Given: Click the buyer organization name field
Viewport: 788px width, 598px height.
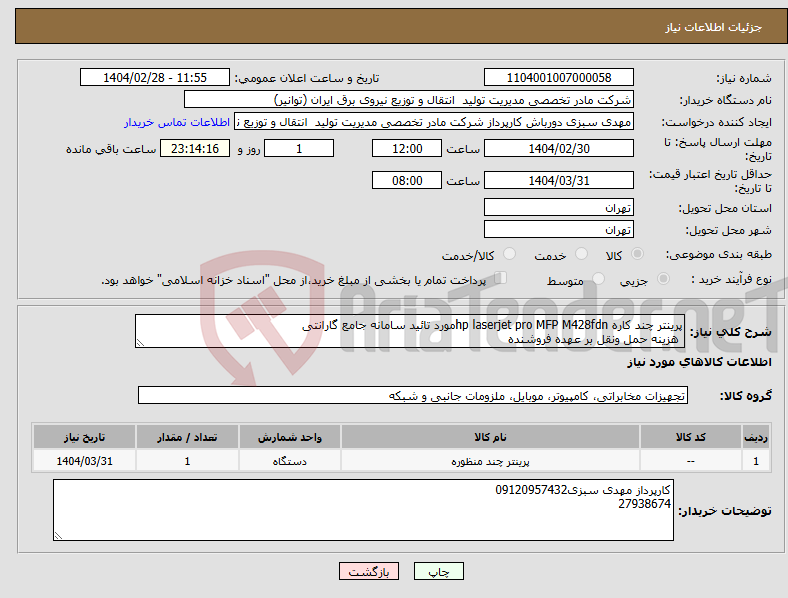Looking at the screenshot, I should point(409,99).
